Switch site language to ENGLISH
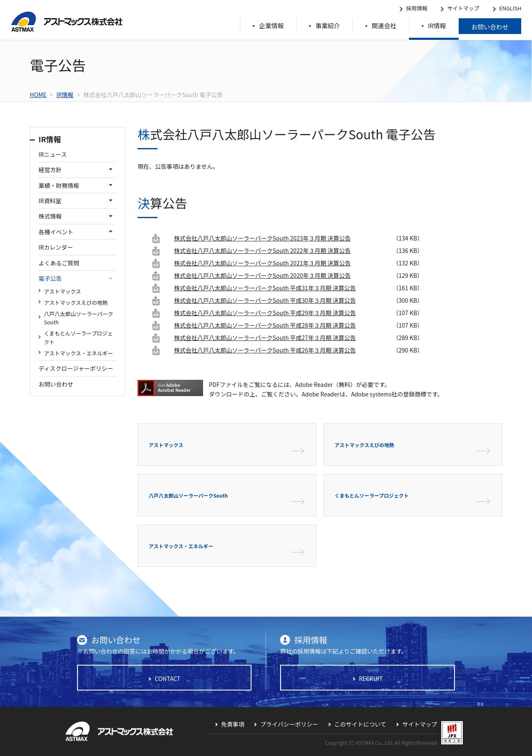This screenshot has height=756, width=532. point(507,9)
